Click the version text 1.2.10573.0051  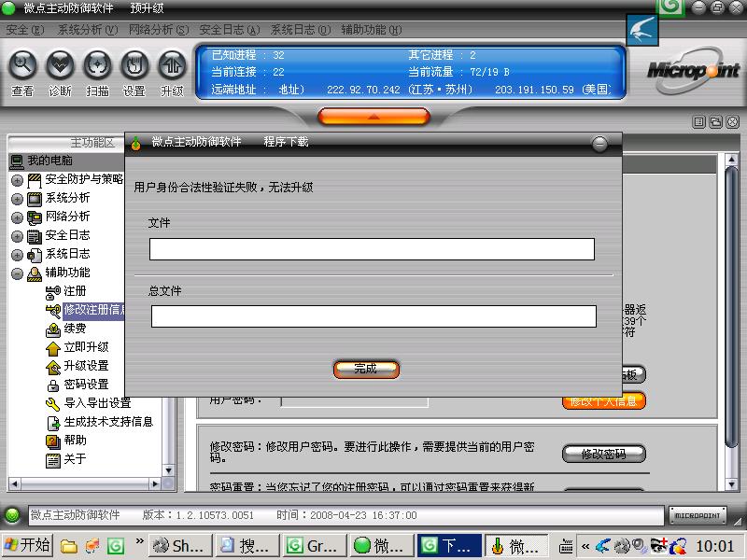pyautogui.click(x=215, y=515)
